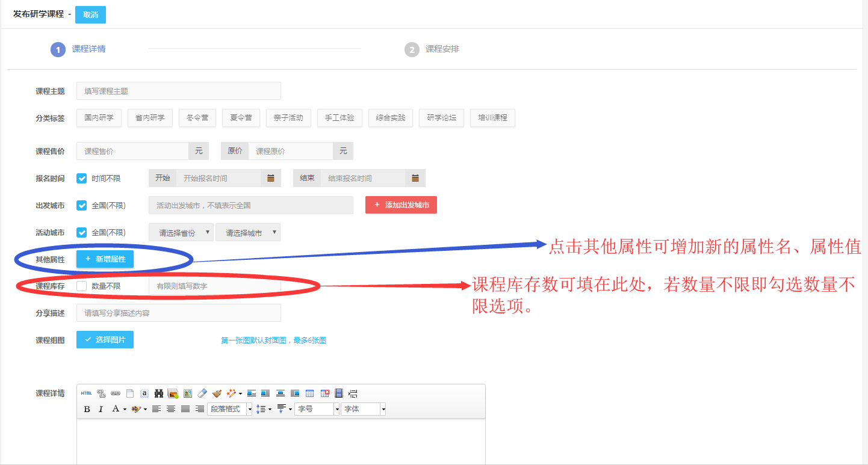Expand the background color dropdown arrow
868x465 pixels.
tap(145, 409)
